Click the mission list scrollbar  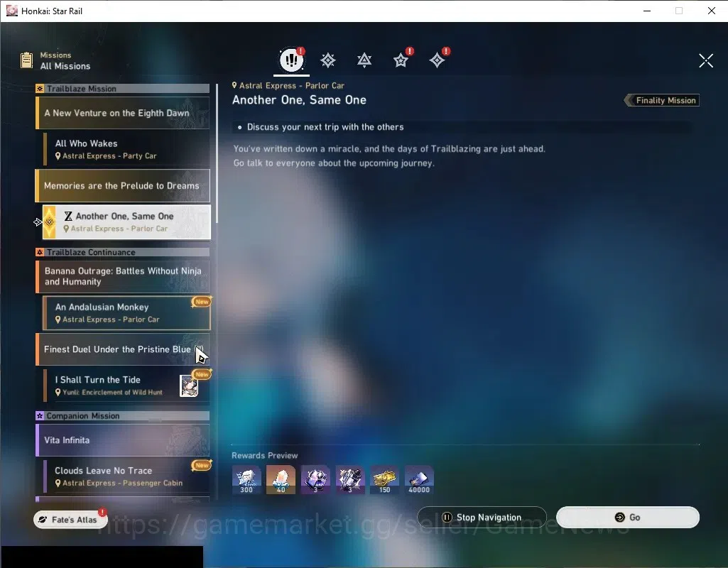tap(217, 153)
